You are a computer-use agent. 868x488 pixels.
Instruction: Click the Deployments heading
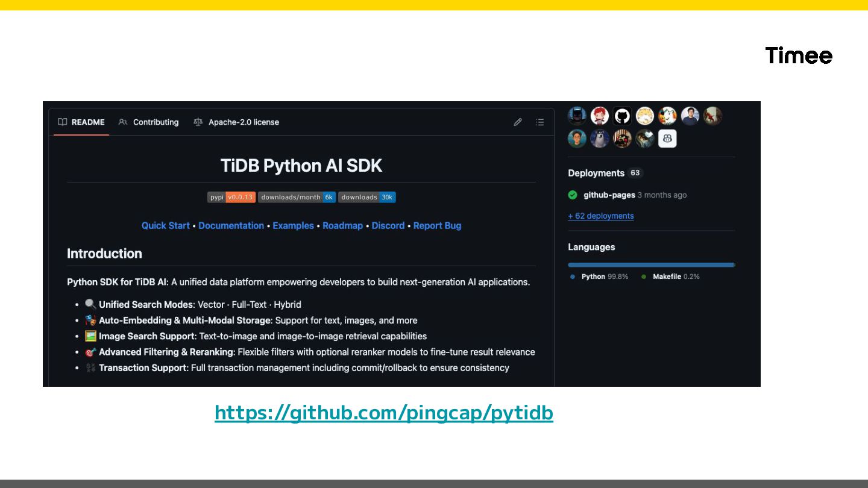click(x=596, y=173)
